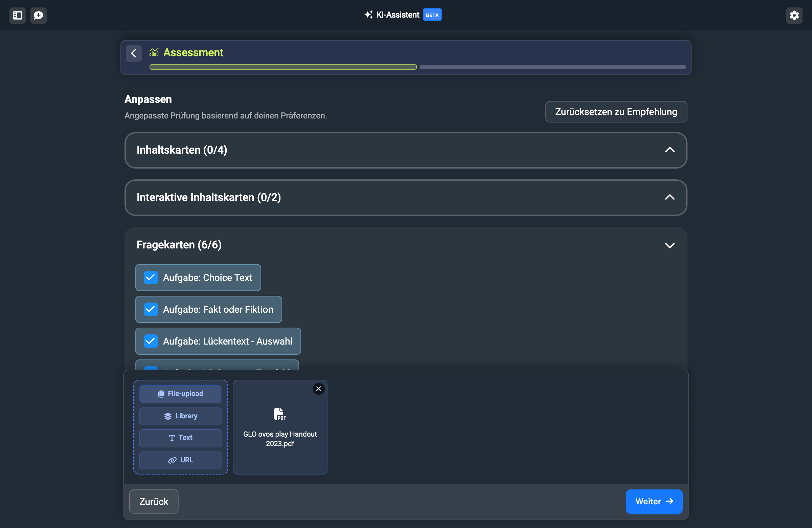Choose the URL source option
This screenshot has height=528, width=812.
[x=180, y=460]
